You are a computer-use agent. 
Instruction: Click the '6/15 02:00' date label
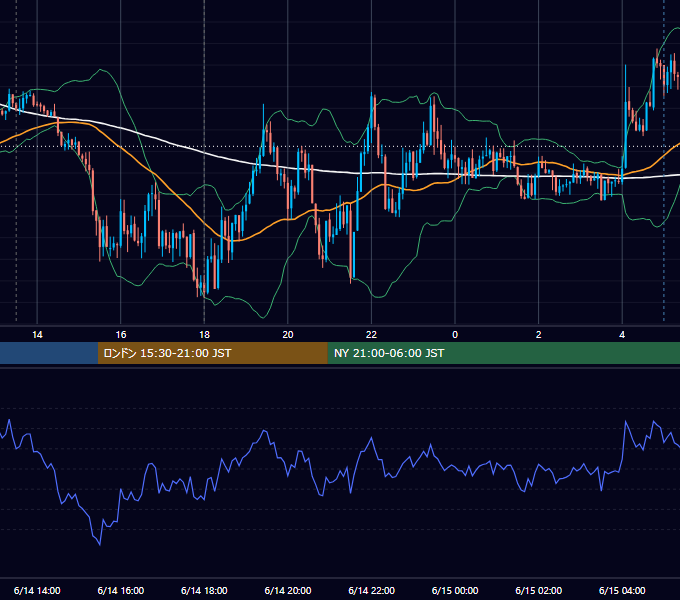tap(539, 590)
